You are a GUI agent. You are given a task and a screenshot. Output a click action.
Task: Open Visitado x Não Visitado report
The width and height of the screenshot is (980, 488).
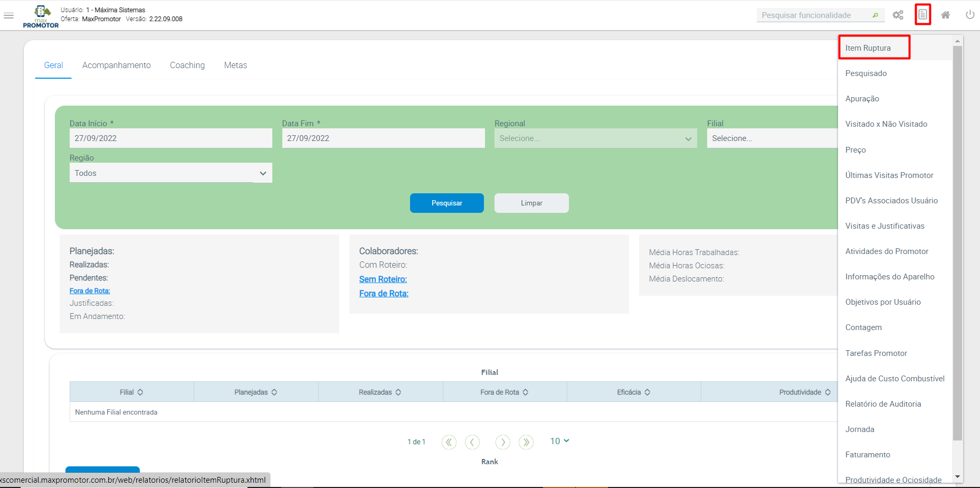pyautogui.click(x=886, y=124)
